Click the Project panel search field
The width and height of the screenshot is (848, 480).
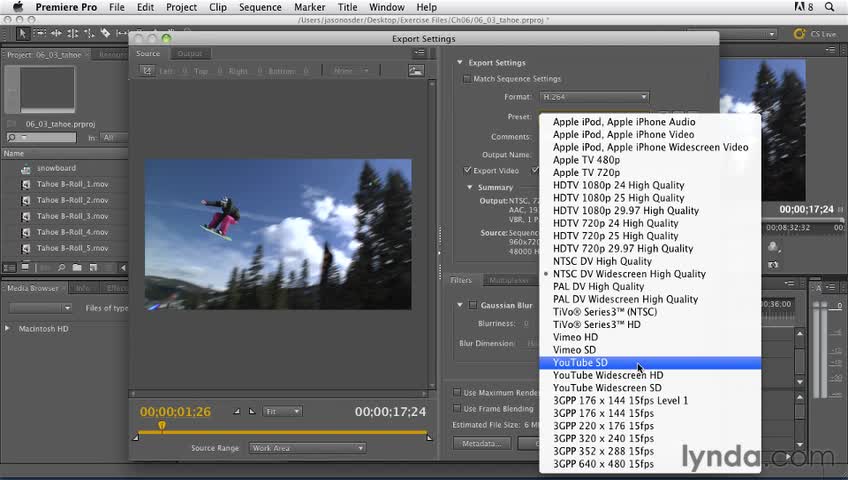42,138
